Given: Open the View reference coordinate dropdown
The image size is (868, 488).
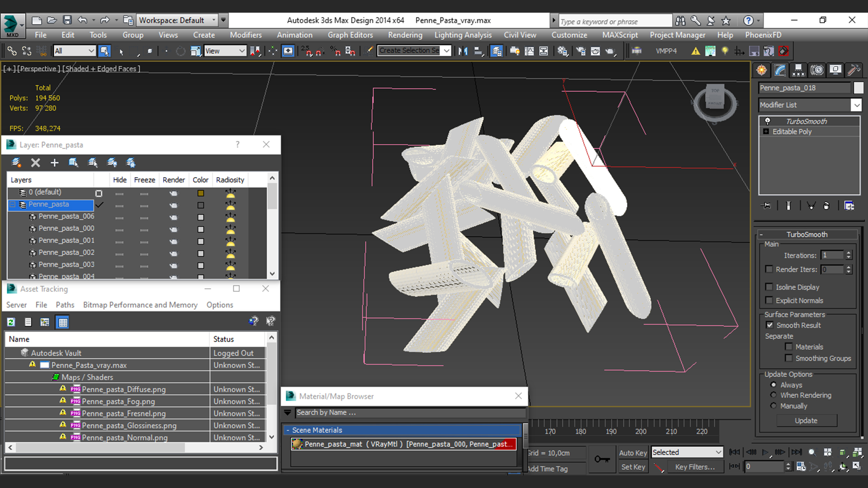Looking at the screenshot, I should [225, 51].
